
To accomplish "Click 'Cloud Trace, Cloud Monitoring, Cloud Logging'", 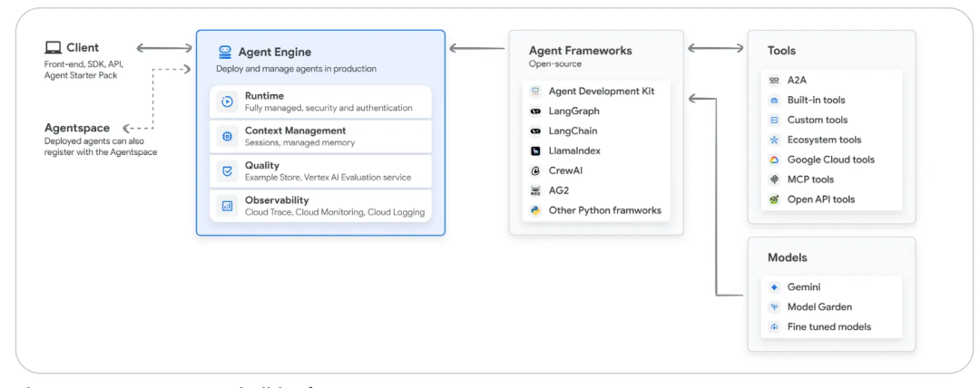I will click(335, 212).
